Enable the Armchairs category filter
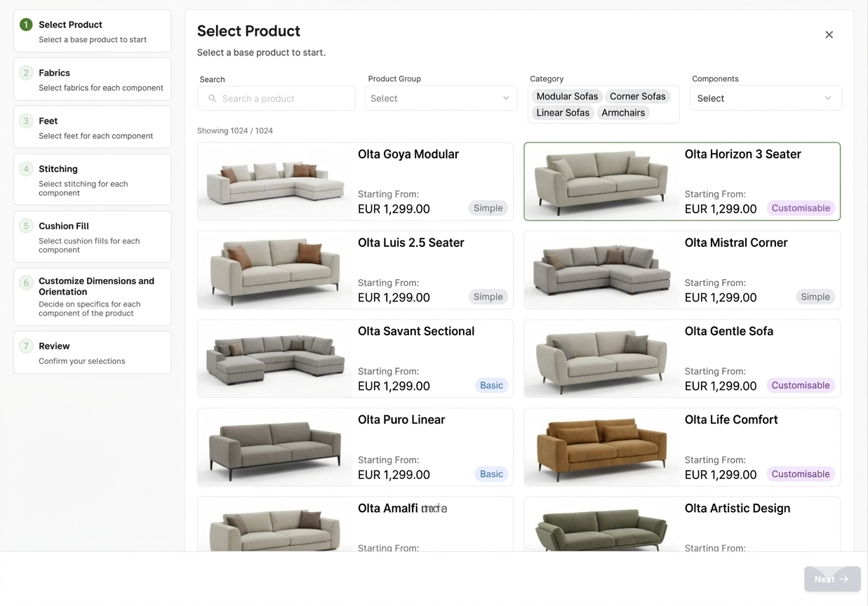868x606 pixels. point(623,112)
